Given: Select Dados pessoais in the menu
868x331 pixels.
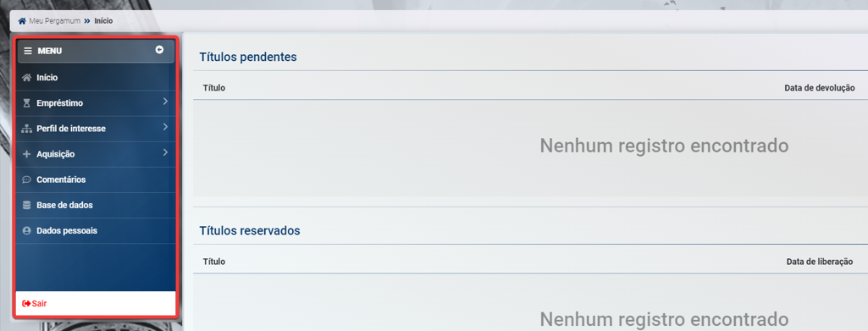Looking at the screenshot, I should [96, 231].
